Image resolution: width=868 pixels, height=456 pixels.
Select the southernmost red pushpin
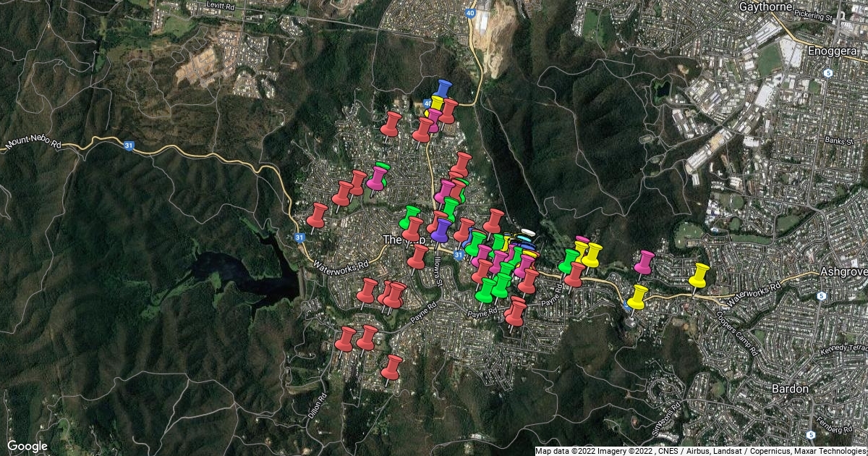click(x=391, y=367)
